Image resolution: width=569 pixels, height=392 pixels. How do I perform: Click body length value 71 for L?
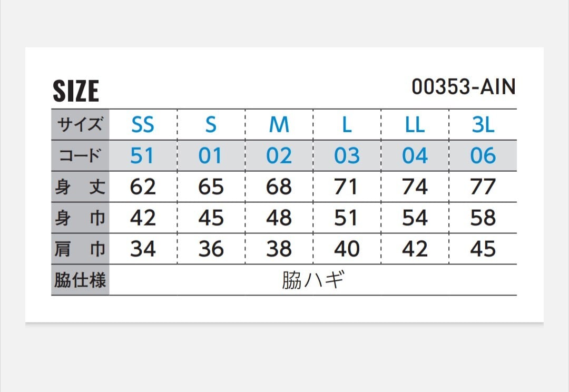point(346,187)
